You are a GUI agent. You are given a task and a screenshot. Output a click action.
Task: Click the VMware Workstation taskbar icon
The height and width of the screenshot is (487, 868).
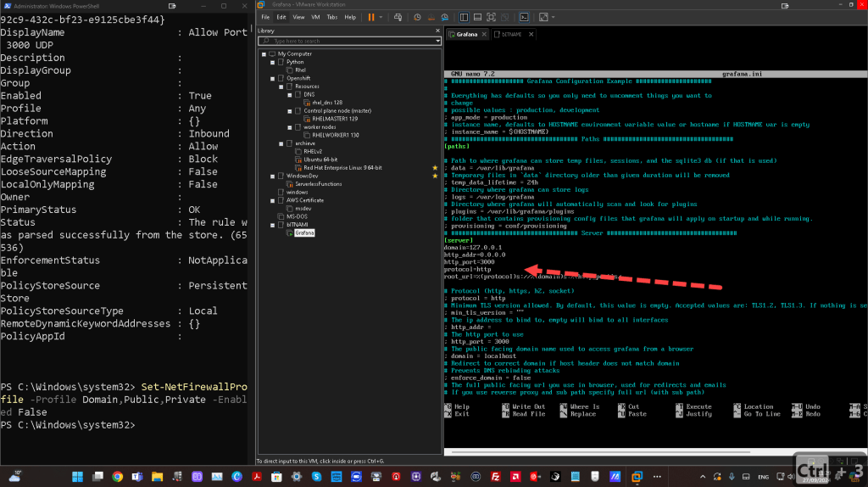pos(637,477)
